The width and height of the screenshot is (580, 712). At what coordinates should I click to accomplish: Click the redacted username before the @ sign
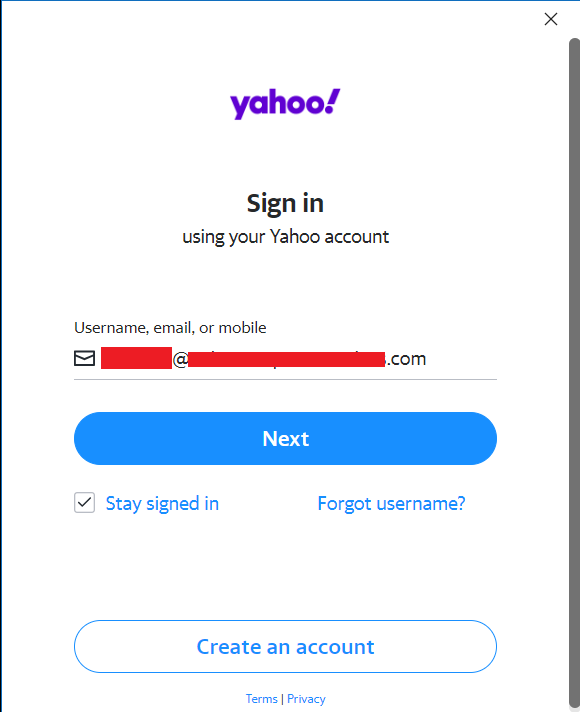pyautogui.click(x=136, y=358)
